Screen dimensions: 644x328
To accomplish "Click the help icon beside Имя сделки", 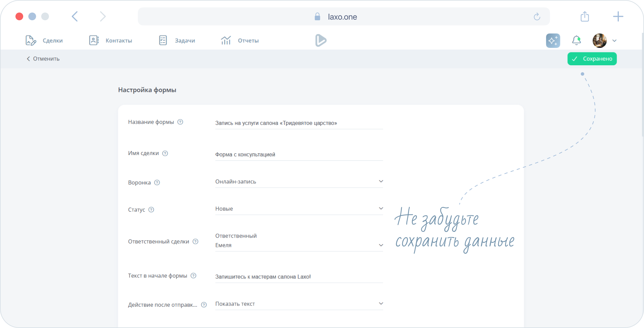I will (x=165, y=153).
